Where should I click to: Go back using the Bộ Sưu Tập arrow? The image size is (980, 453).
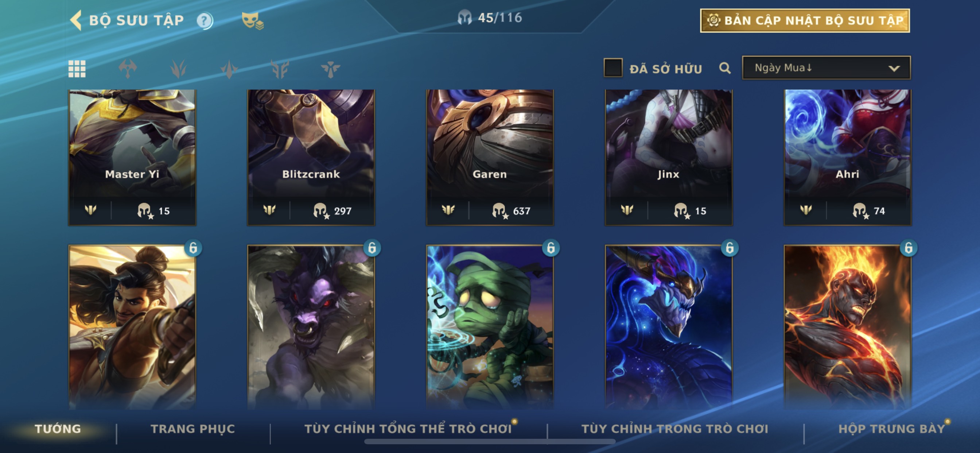[x=76, y=20]
